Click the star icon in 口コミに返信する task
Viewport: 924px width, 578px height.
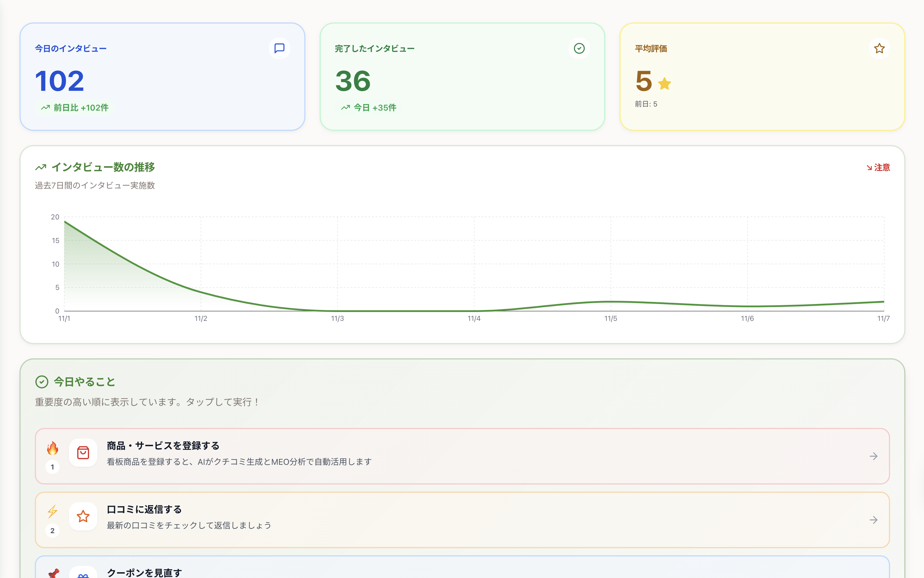pyautogui.click(x=83, y=516)
